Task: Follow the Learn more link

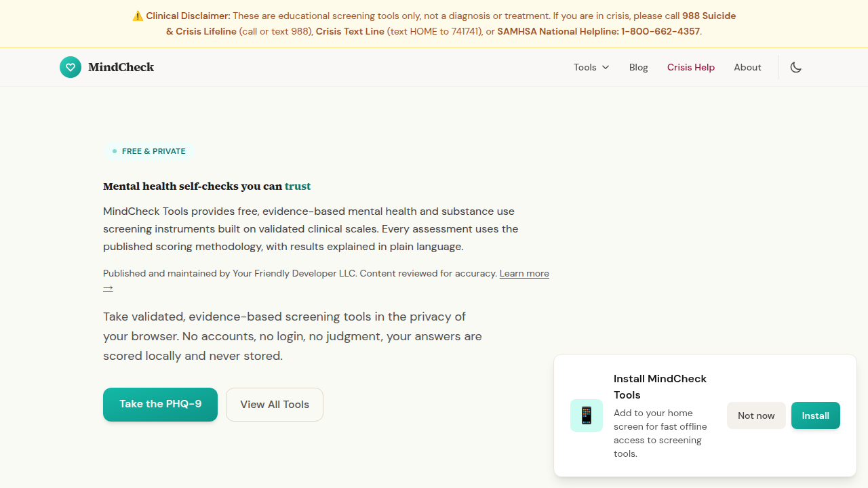Action: coord(524,273)
